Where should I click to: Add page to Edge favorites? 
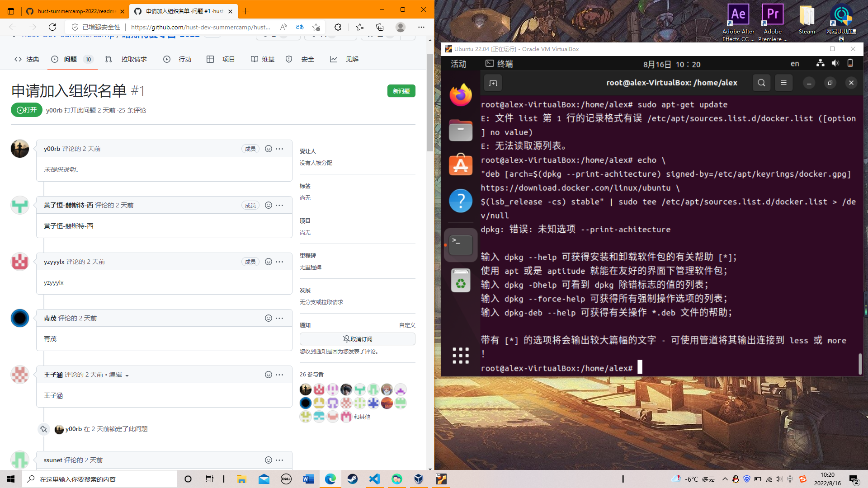pyautogui.click(x=316, y=27)
